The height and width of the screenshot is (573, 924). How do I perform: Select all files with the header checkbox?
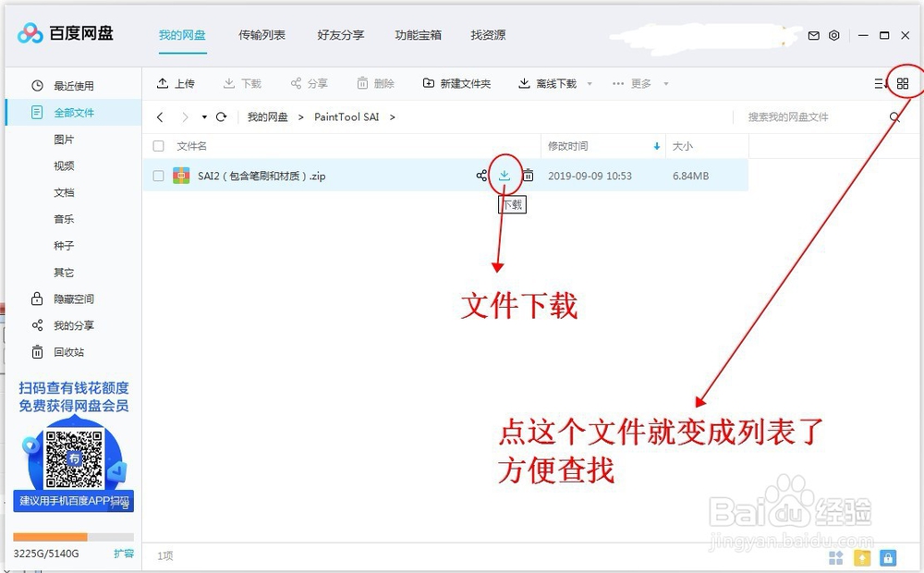[159, 146]
